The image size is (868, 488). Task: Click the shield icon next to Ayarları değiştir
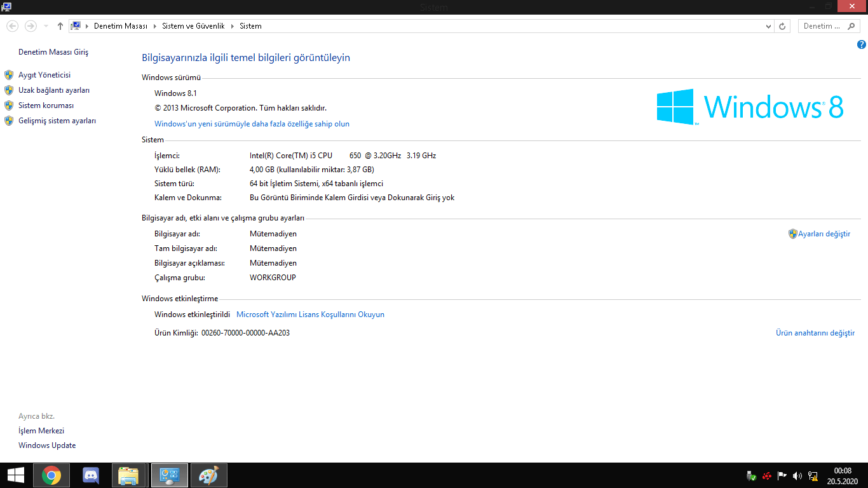click(793, 234)
